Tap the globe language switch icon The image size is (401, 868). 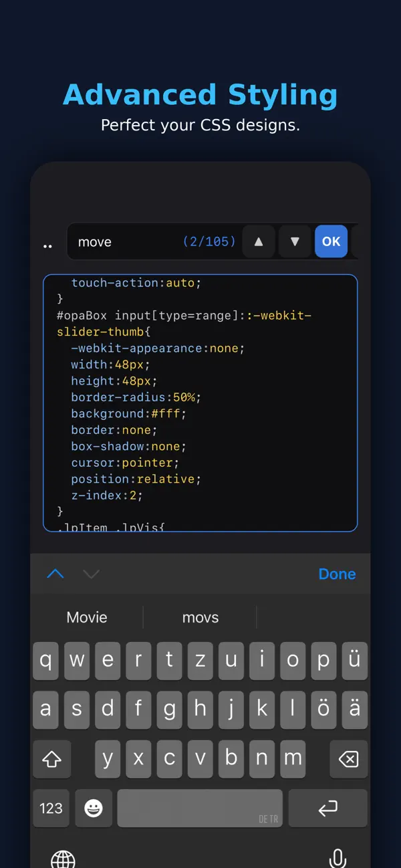point(63,859)
